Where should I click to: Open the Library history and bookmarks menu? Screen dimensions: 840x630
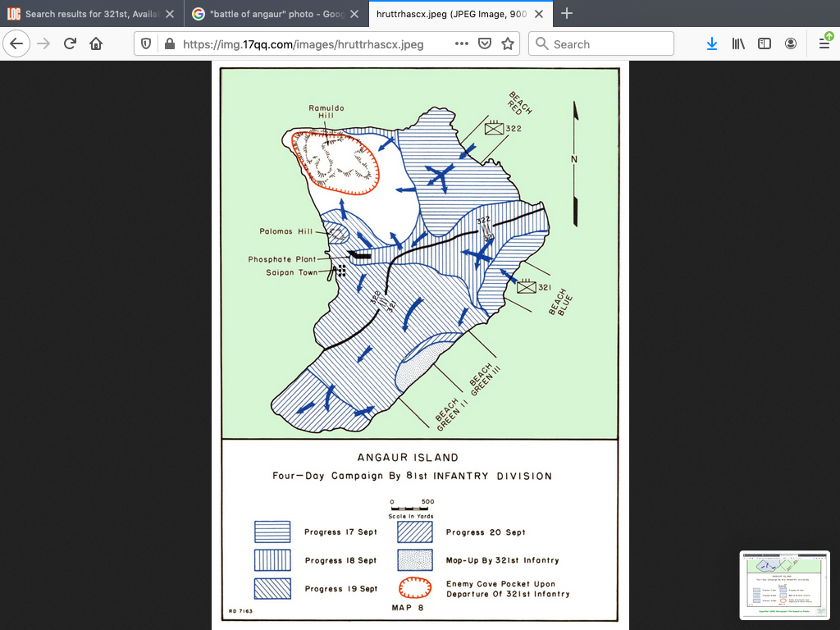pos(738,44)
